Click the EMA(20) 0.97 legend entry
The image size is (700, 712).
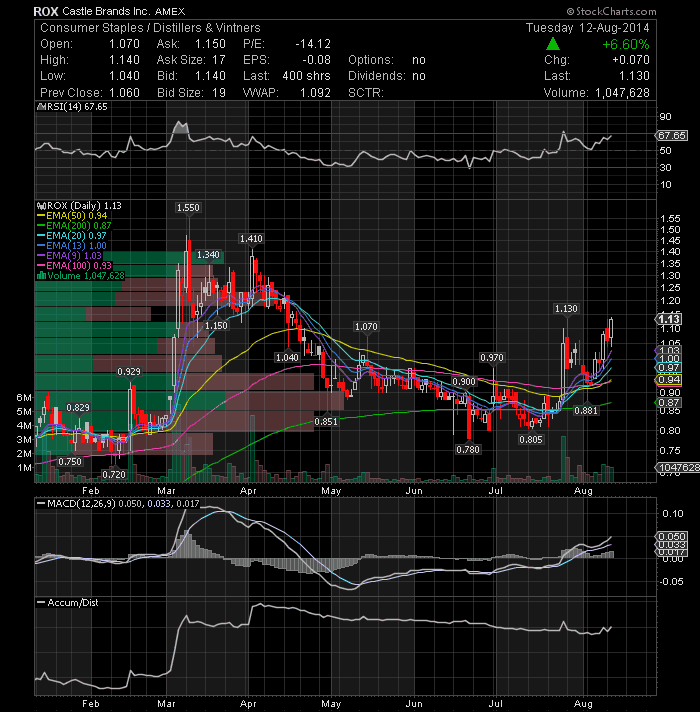click(76, 236)
